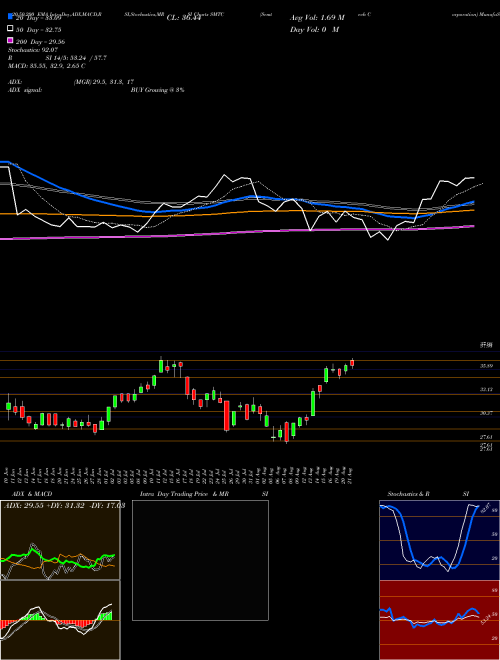Select the MACD: 35.55, 32.9, 2.65 line
The width and height of the screenshot is (500, 660).
point(46,66)
